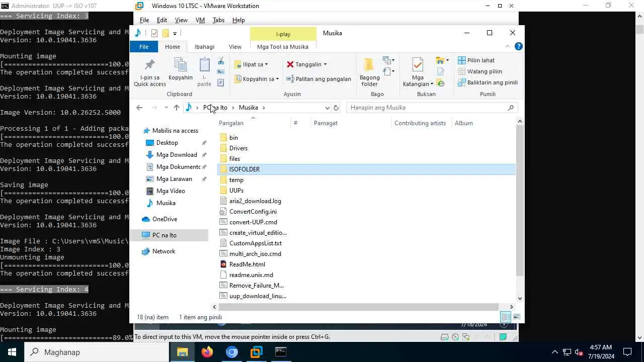Click Palitan ang pangalan rename button

318,79
